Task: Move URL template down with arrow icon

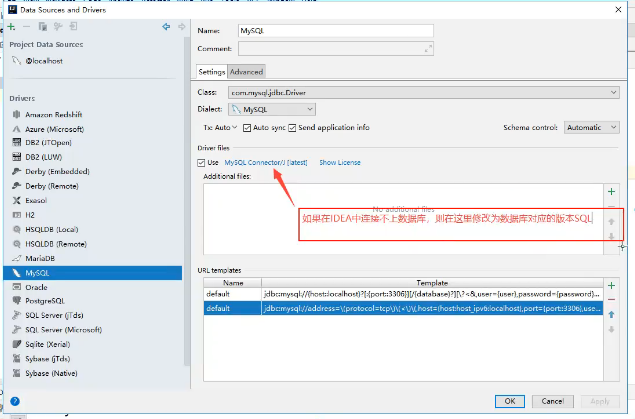Action: pyautogui.click(x=612, y=329)
